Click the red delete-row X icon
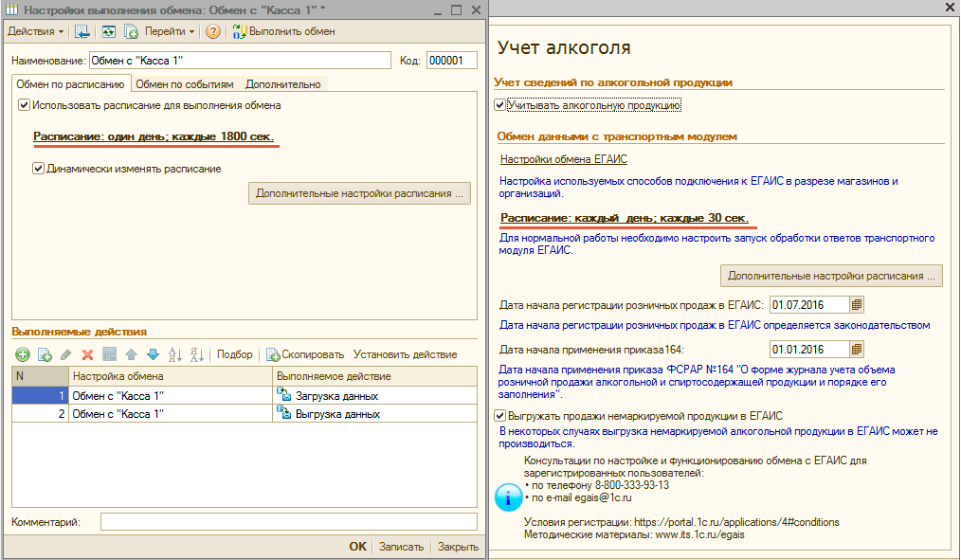The height and width of the screenshot is (560, 961). (87, 354)
